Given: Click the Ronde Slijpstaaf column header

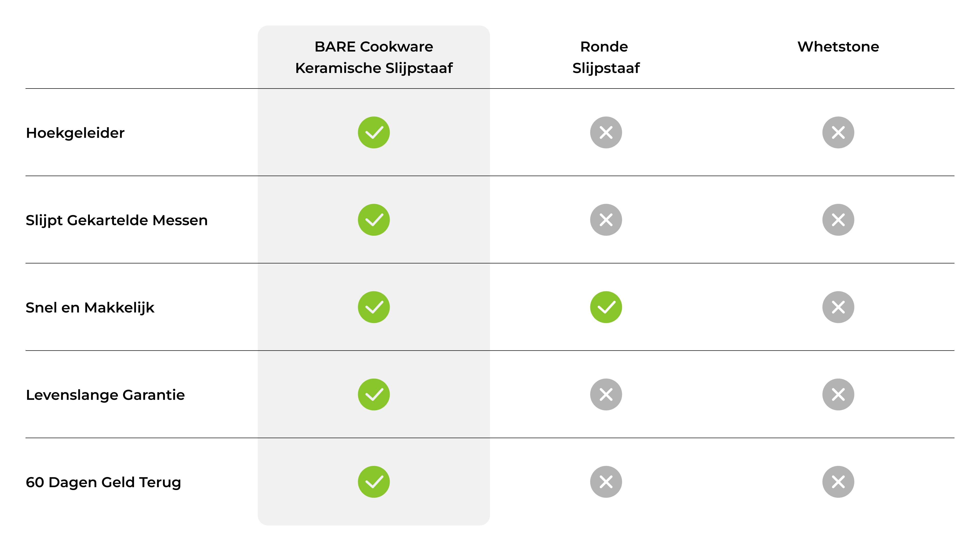Looking at the screenshot, I should click(606, 57).
